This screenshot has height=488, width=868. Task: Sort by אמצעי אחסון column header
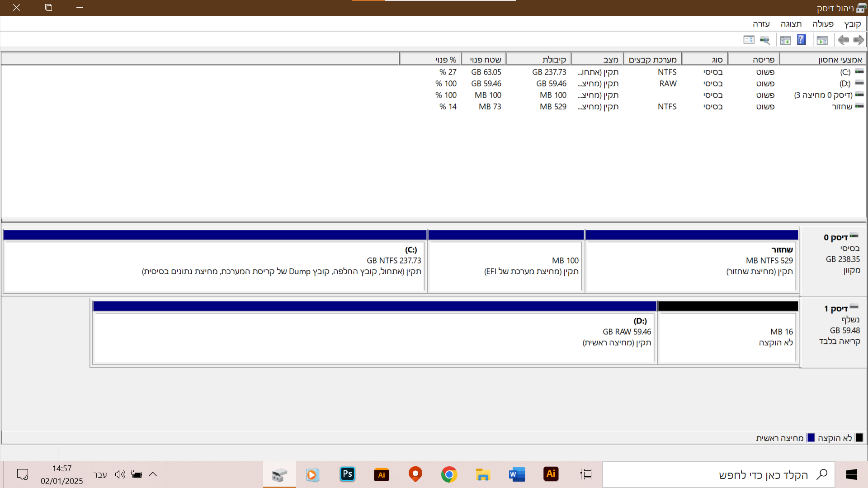[x=822, y=60]
